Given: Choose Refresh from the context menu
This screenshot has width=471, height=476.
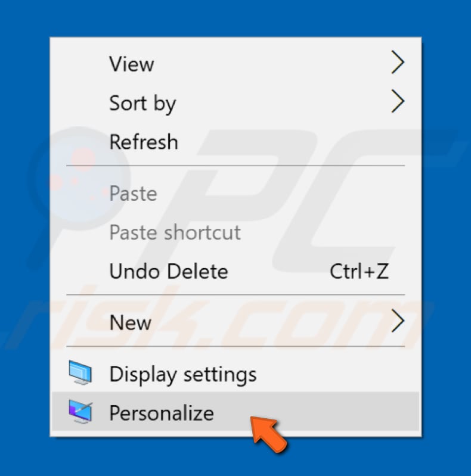Looking at the screenshot, I should pos(144,142).
